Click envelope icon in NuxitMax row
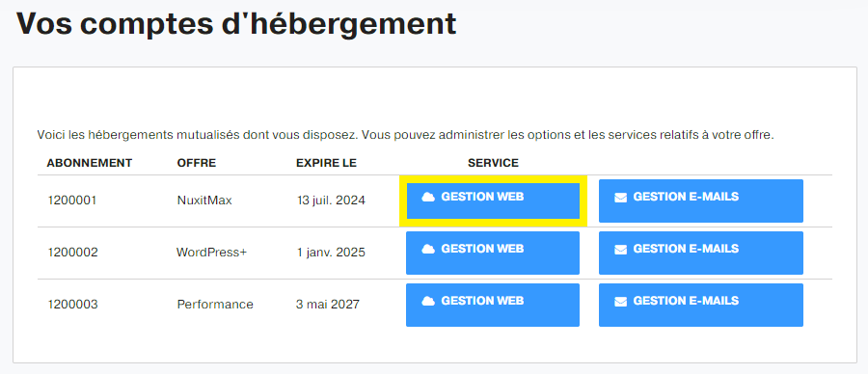This screenshot has height=374, width=868. 620,198
